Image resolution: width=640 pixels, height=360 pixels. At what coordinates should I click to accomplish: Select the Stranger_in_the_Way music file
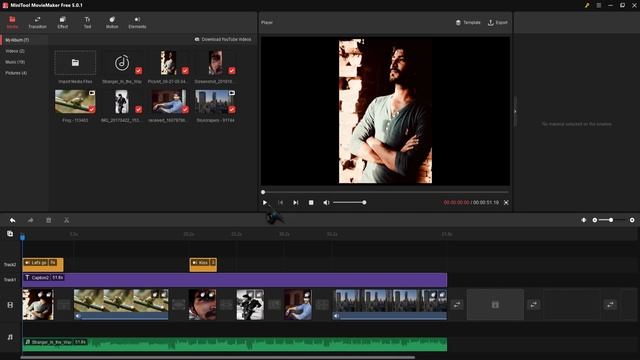122,63
